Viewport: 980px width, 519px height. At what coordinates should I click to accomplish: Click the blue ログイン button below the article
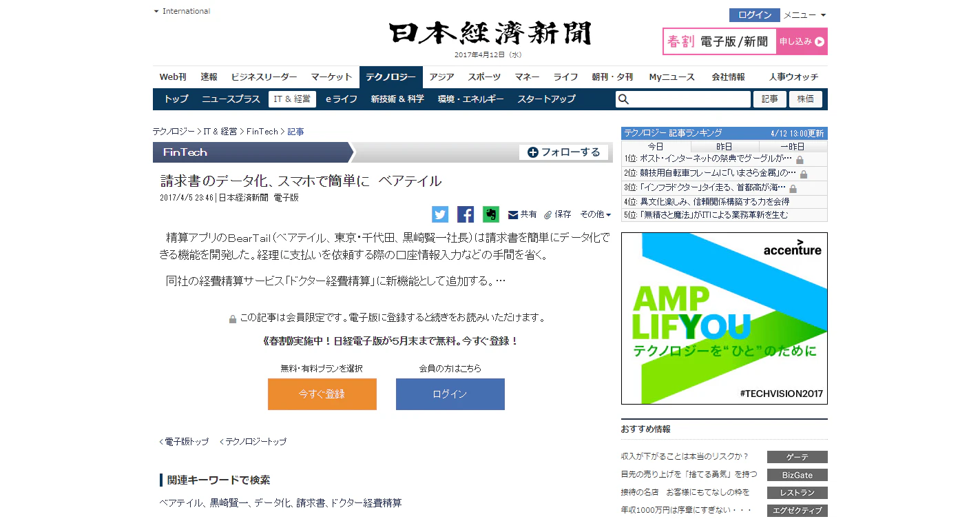pyautogui.click(x=450, y=394)
